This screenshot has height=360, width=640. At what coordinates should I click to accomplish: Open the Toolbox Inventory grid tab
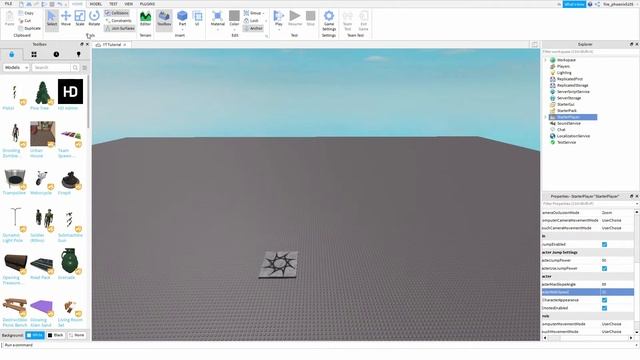pyautogui.click(x=34, y=54)
